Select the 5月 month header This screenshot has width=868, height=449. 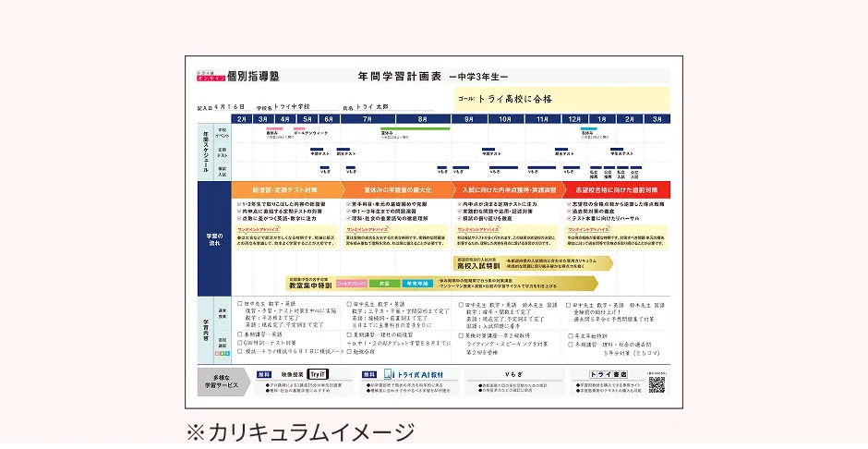pyautogui.click(x=307, y=119)
